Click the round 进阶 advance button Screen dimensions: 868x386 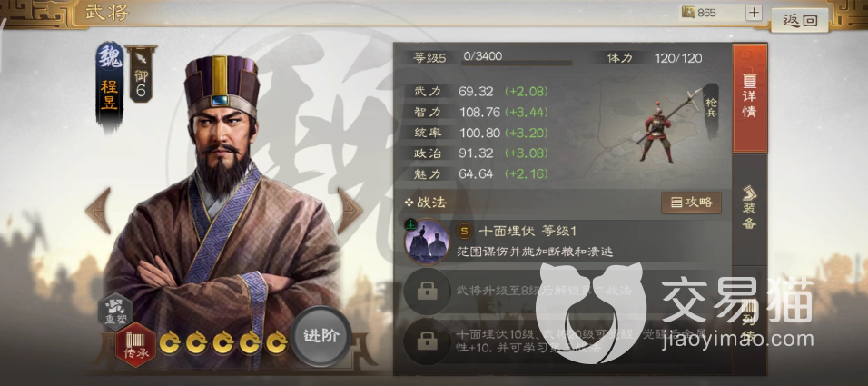(x=321, y=336)
